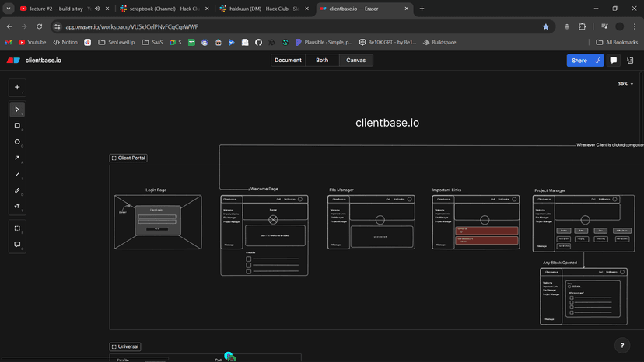The height and width of the screenshot is (362, 644).
Task: Open the comments panel icon beside Share
Action: click(614, 61)
